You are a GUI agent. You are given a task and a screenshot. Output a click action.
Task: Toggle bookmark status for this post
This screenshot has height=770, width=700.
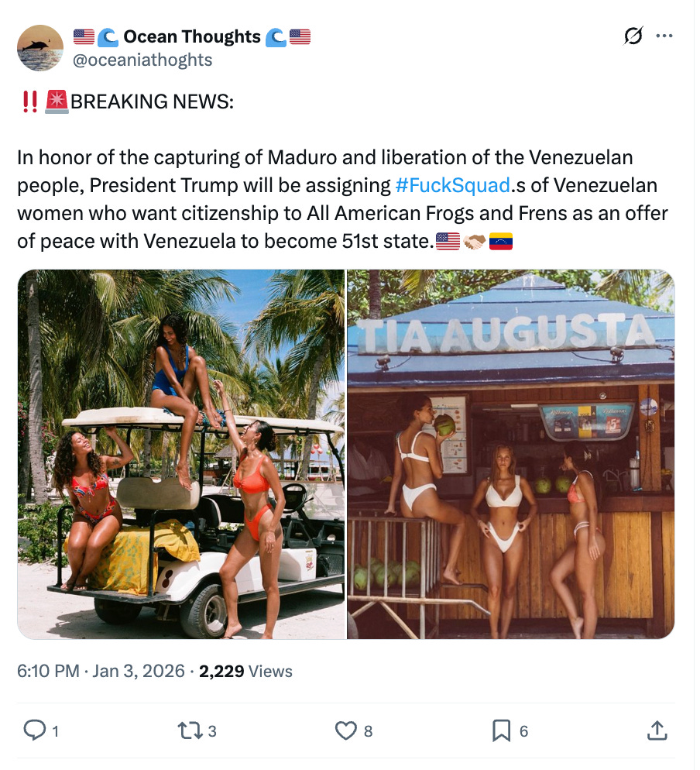point(502,730)
